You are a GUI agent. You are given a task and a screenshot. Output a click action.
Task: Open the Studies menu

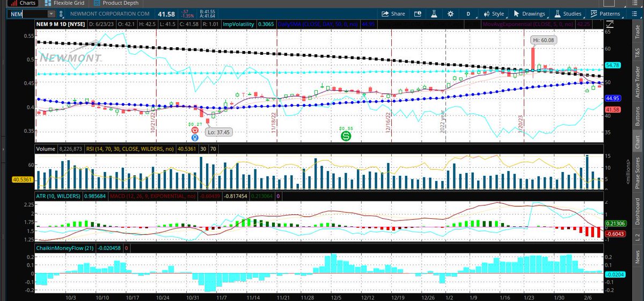569,13
